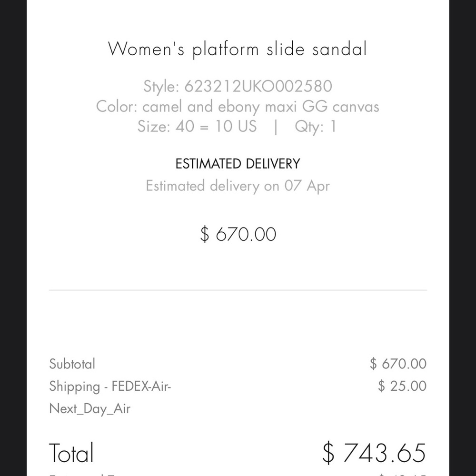Click the horizontal divider below item price

pos(238,290)
